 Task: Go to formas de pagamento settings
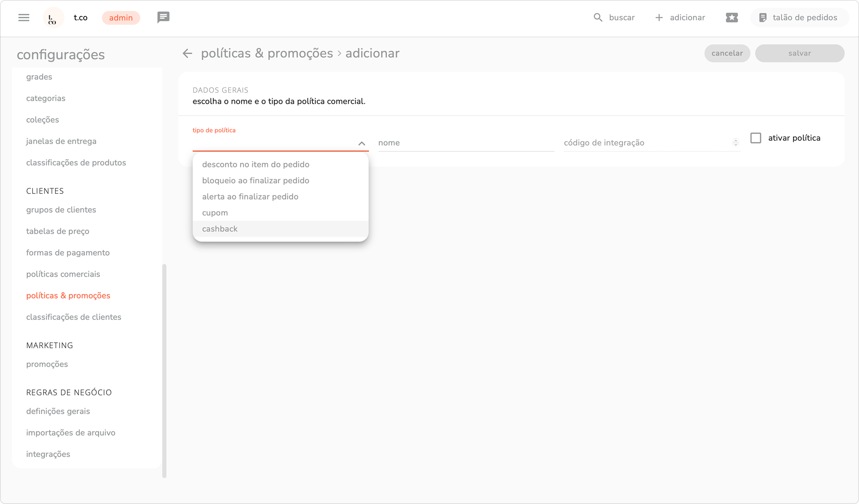68,252
